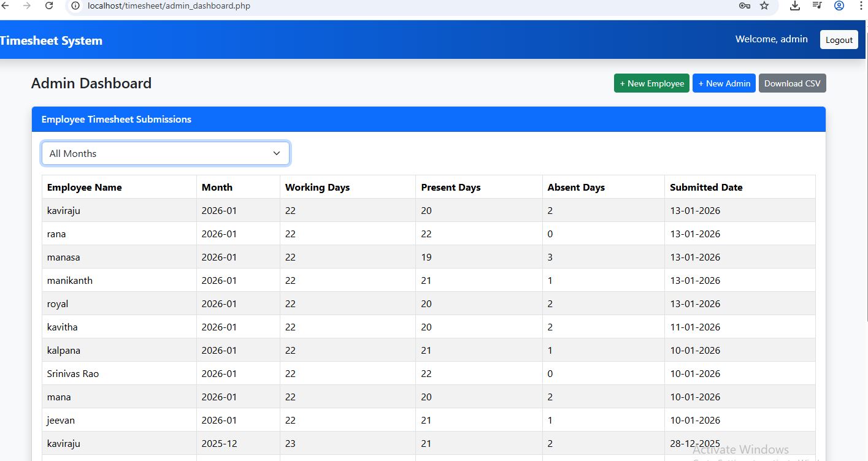Open browser downloads icon
The height and width of the screenshot is (461, 868).
click(795, 6)
